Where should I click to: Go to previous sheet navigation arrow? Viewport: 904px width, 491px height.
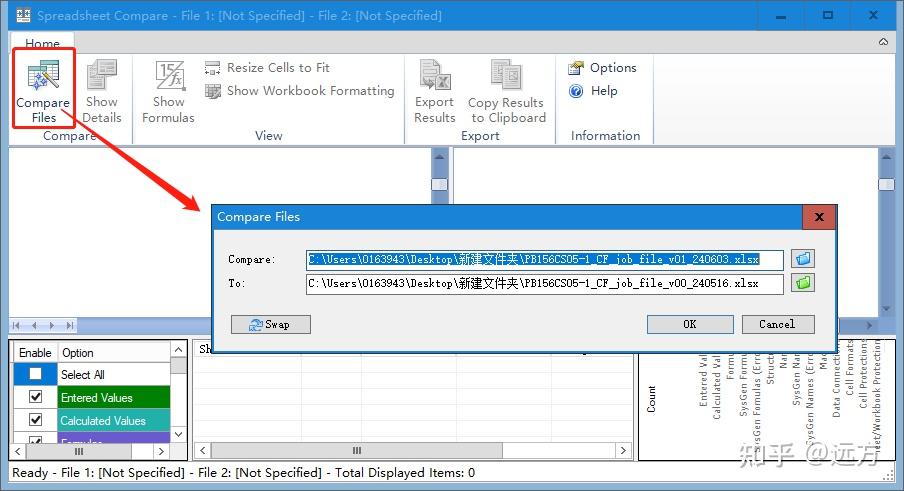(34, 326)
